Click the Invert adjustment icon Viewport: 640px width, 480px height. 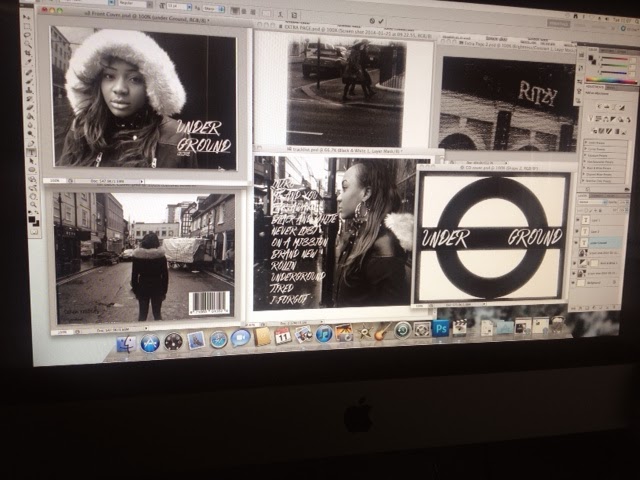[x=595, y=131]
